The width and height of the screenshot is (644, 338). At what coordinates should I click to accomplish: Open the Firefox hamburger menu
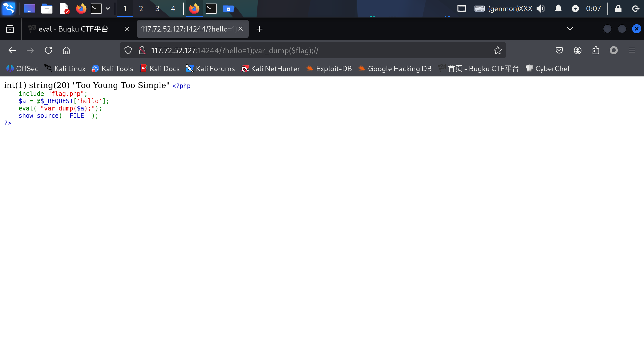(x=632, y=50)
